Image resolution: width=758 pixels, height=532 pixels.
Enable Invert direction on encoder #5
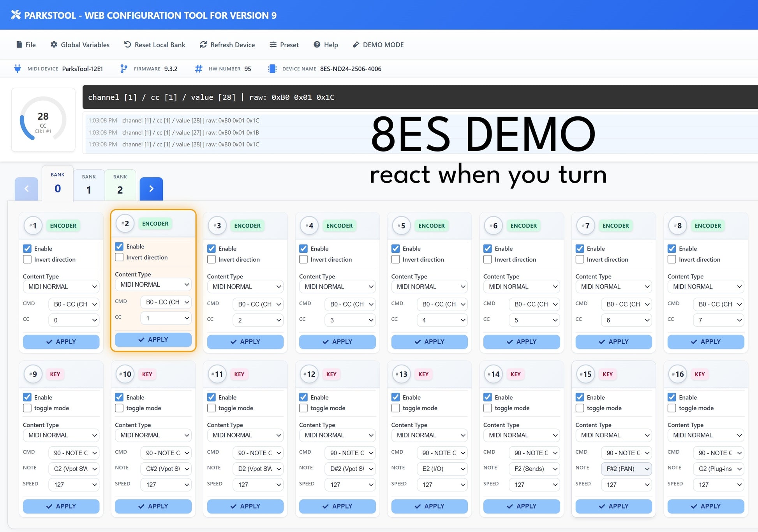pos(395,259)
